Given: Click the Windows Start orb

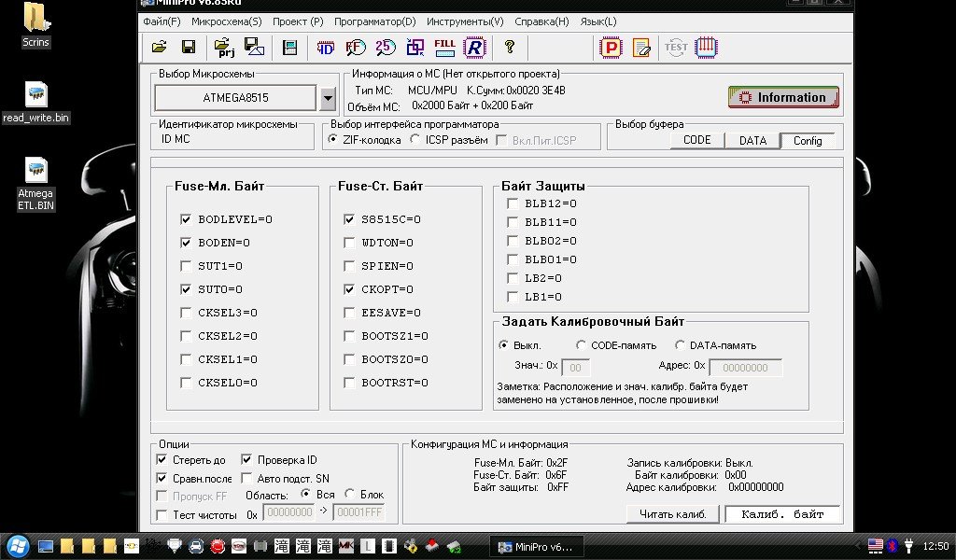Looking at the screenshot, I should pos(17,546).
